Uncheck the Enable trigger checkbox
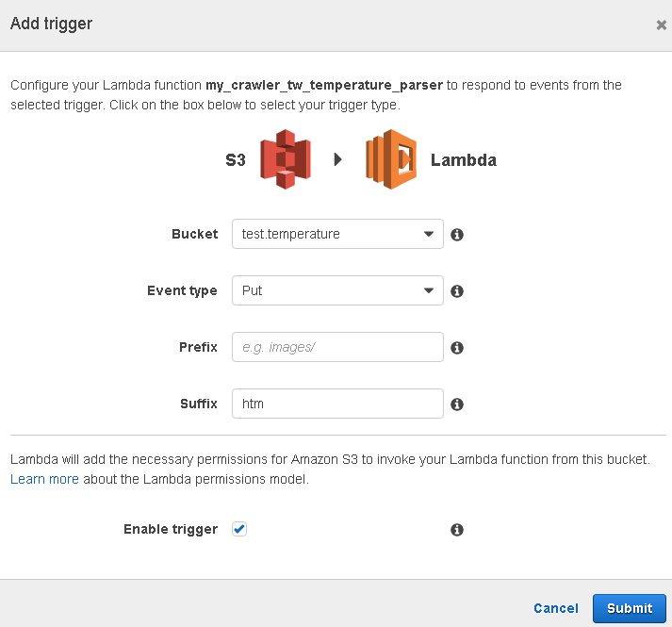 point(239,529)
